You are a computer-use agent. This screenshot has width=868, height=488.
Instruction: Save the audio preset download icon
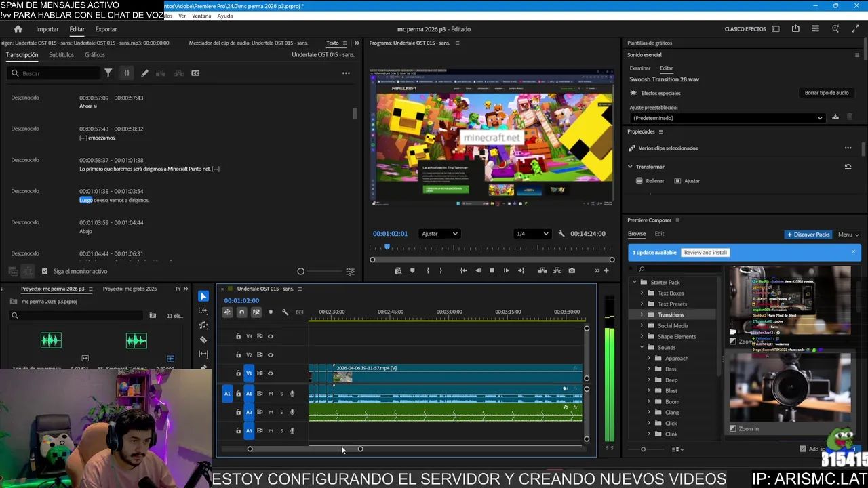[x=835, y=117]
